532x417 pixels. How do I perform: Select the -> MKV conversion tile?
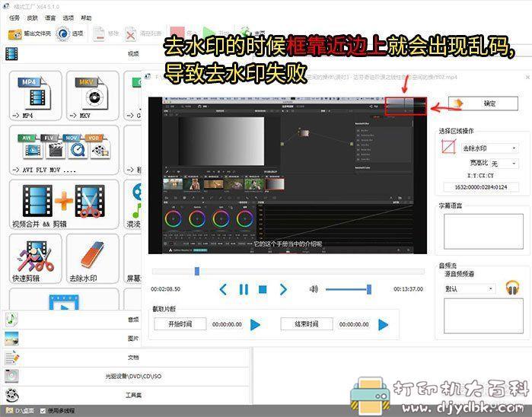93,96
